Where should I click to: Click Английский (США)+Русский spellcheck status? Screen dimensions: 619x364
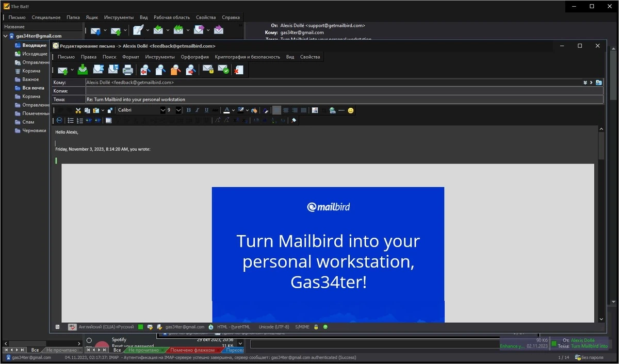106,327
